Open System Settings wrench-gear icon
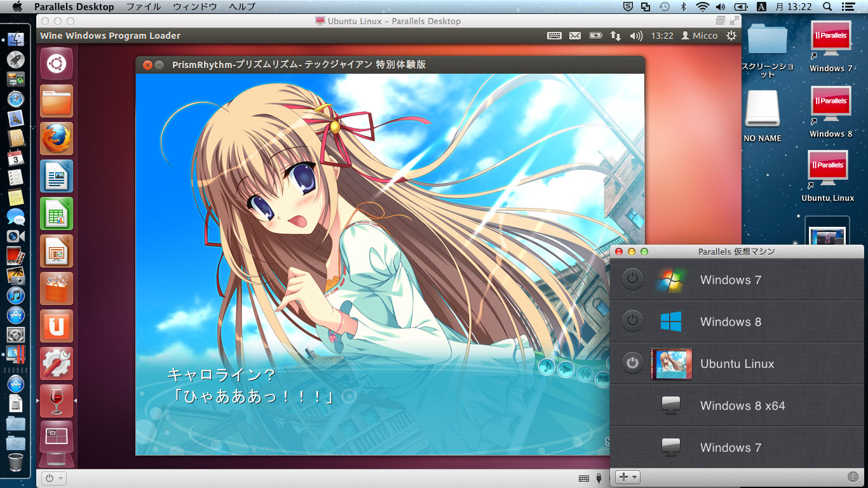The image size is (868, 488). (57, 363)
